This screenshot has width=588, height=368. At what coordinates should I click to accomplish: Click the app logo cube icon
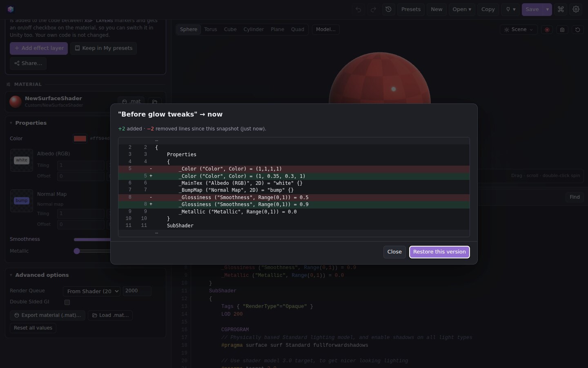(x=11, y=9)
